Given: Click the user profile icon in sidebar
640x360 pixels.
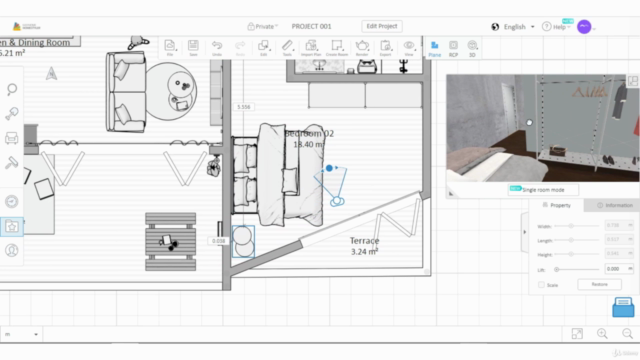Looking at the screenshot, I should coord(12,250).
